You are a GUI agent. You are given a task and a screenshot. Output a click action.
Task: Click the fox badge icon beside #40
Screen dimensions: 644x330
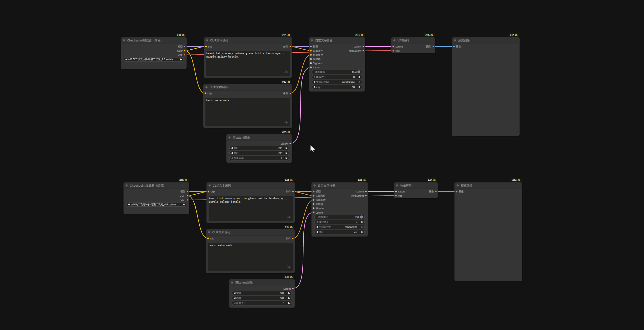(291, 227)
